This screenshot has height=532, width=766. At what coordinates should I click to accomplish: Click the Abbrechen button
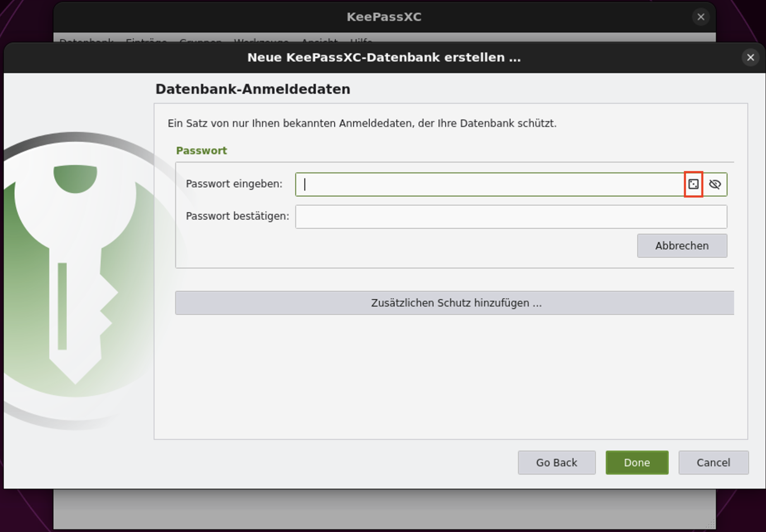[682, 246]
